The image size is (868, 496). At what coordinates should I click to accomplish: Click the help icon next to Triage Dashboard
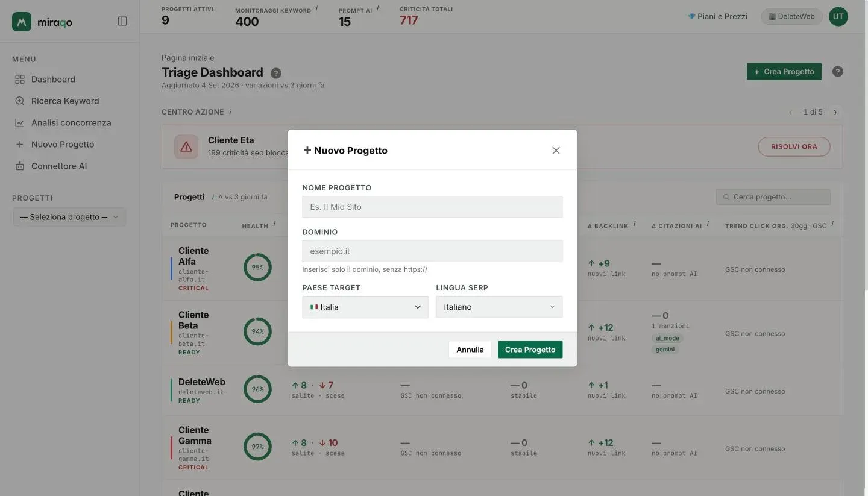pyautogui.click(x=276, y=73)
